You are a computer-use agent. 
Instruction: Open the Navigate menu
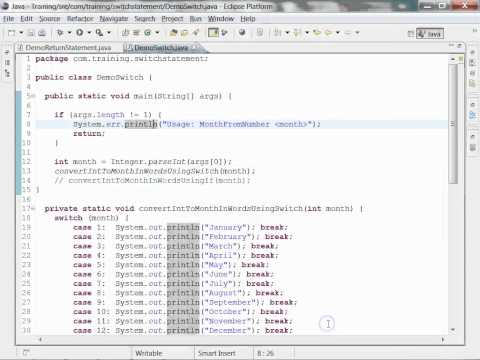(x=114, y=19)
